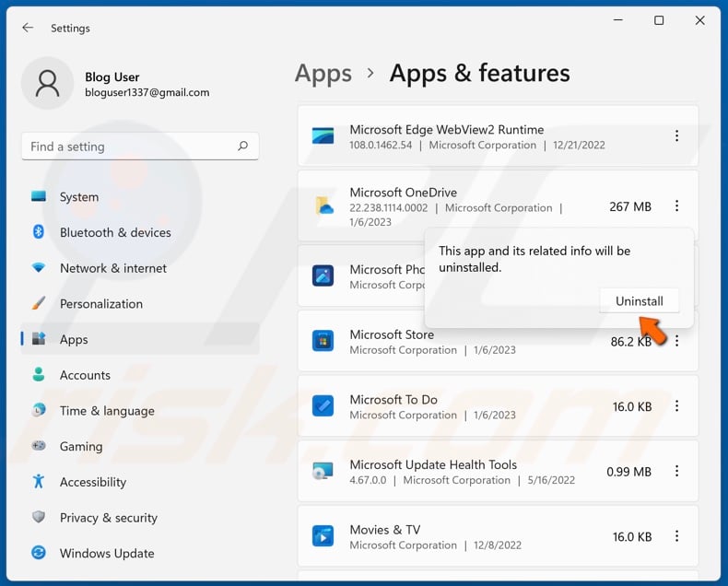Expand options menu for Microsoft To Do
The image size is (728, 586).
pos(676,406)
